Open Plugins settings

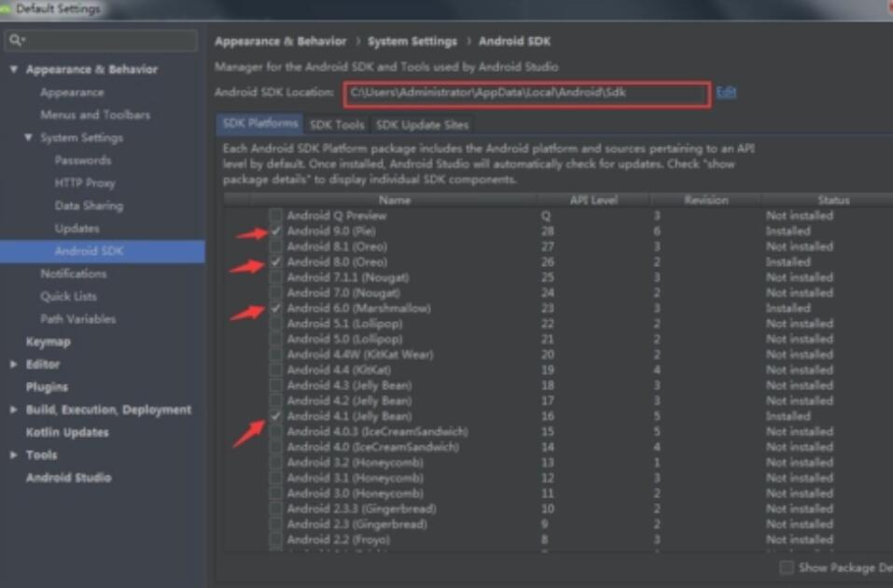pyautogui.click(x=48, y=387)
